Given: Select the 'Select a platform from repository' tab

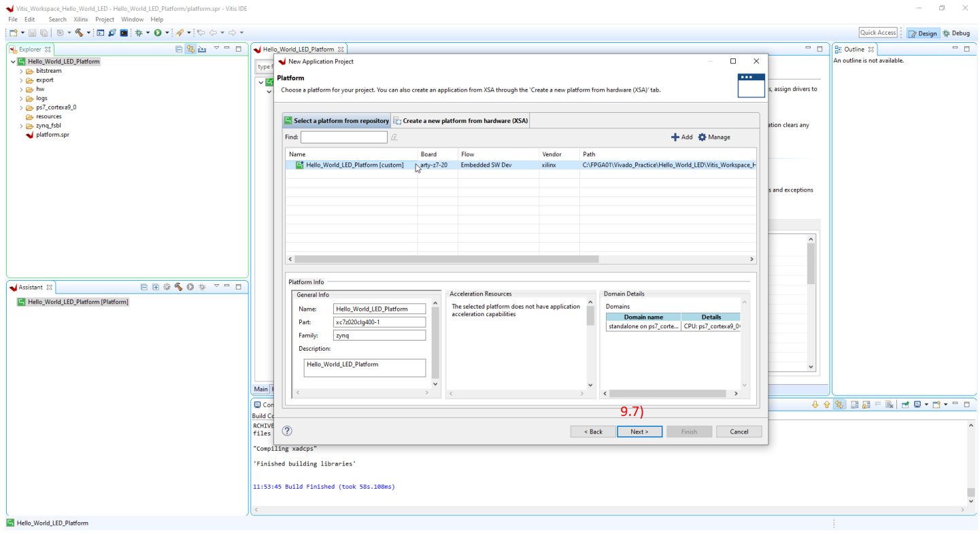Looking at the screenshot, I should click(x=337, y=120).
